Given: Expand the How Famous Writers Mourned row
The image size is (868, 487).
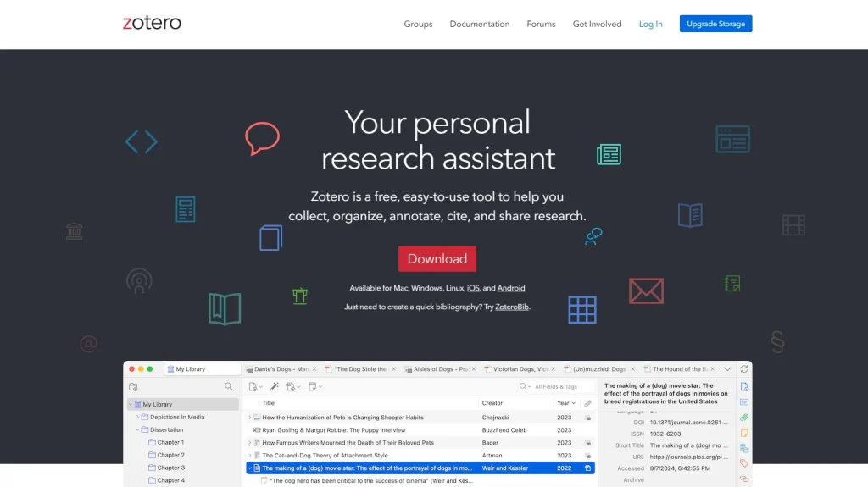Looking at the screenshot, I should click(250, 443).
